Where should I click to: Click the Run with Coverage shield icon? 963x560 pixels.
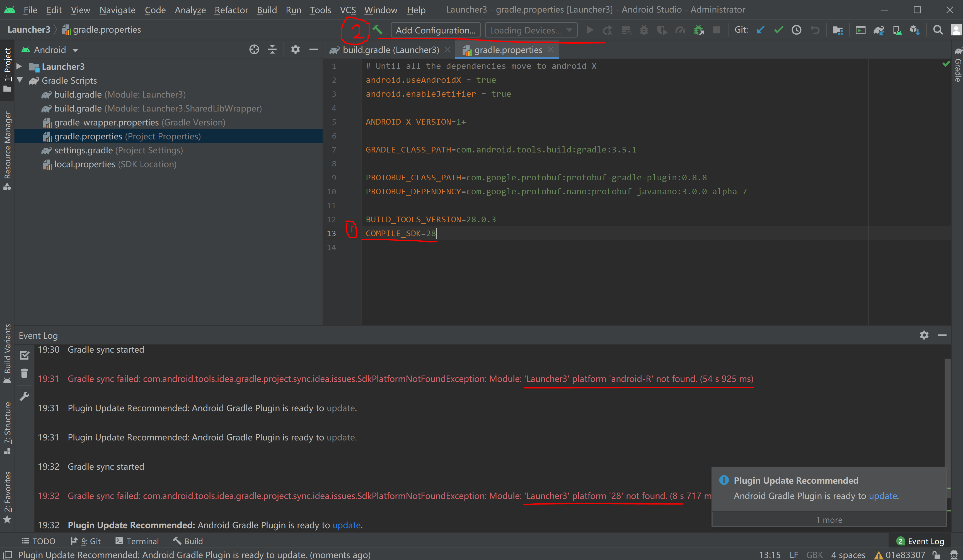click(662, 30)
